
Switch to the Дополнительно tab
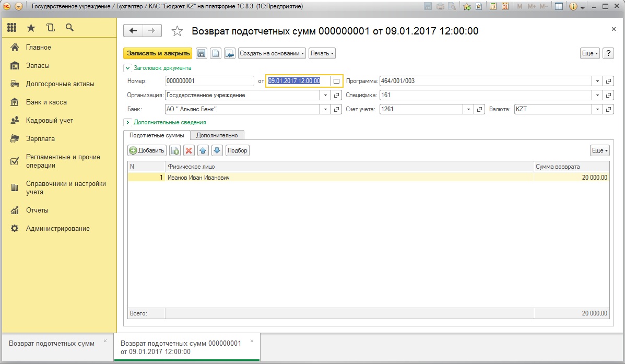pyautogui.click(x=217, y=135)
